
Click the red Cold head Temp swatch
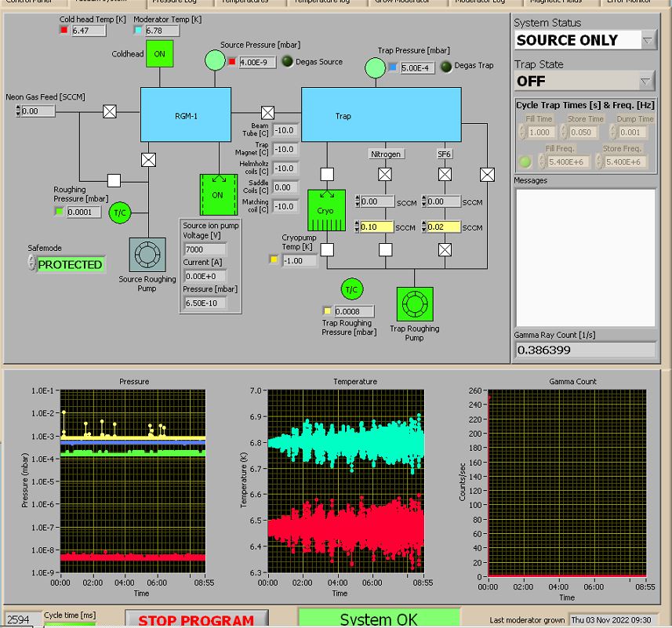64,31
